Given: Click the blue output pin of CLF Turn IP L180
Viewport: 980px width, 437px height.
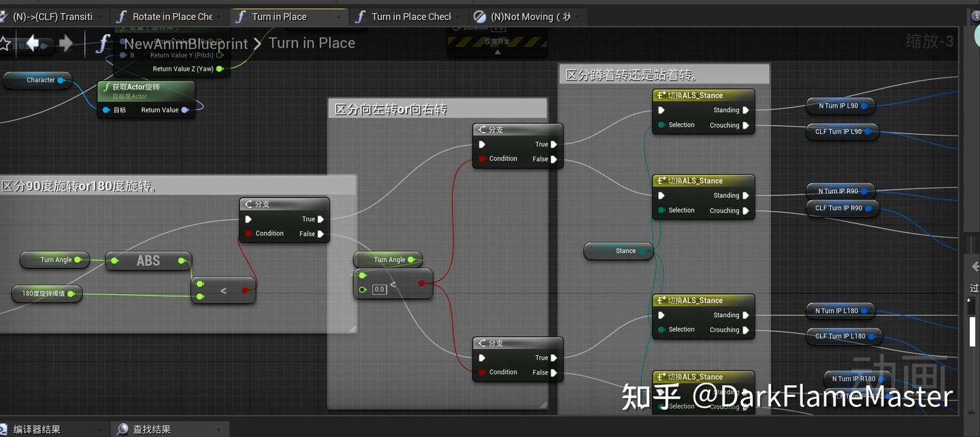Looking at the screenshot, I should [870, 336].
